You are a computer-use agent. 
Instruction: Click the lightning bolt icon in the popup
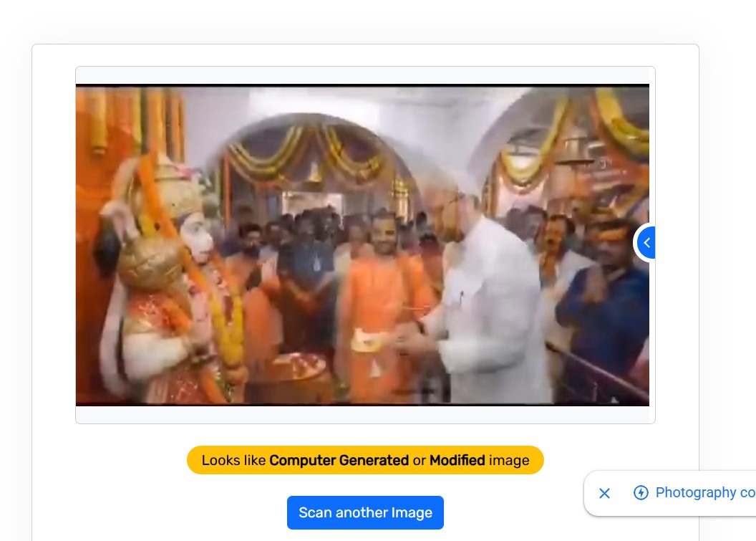641,493
